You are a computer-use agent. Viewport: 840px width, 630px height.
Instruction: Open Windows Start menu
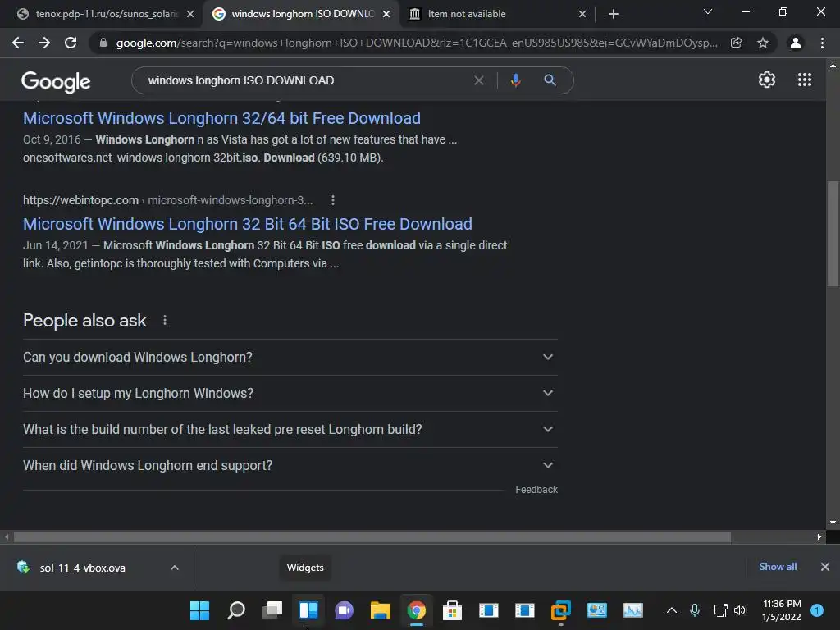click(x=200, y=610)
